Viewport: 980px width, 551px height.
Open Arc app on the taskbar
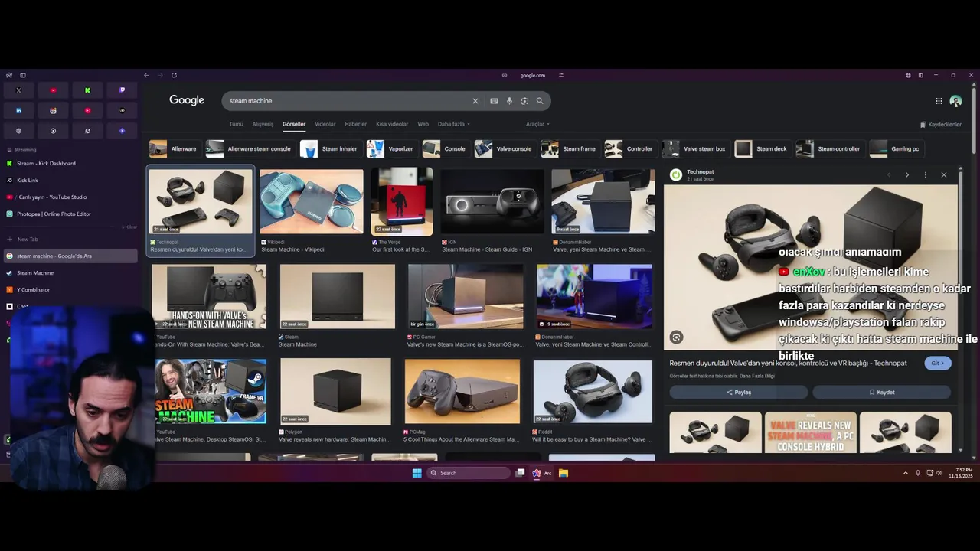point(542,473)
